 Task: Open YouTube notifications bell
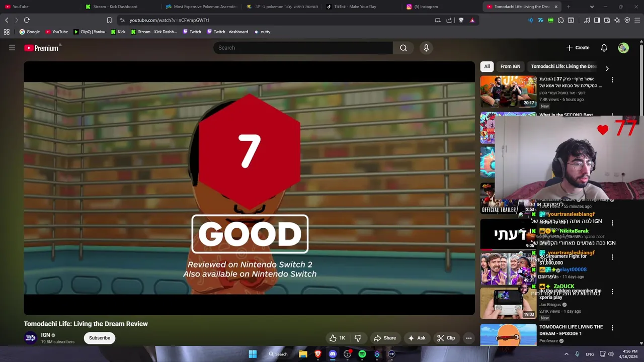604,48
